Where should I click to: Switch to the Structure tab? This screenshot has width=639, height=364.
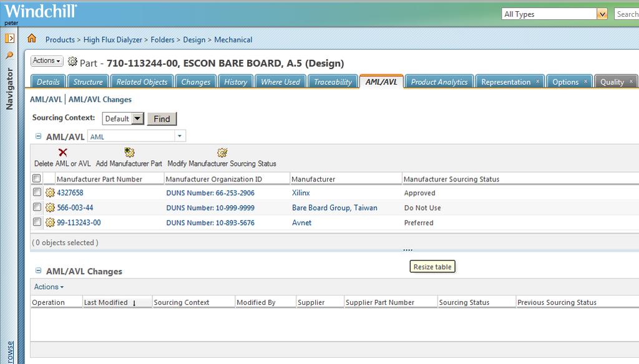click(x=88, y=82)
